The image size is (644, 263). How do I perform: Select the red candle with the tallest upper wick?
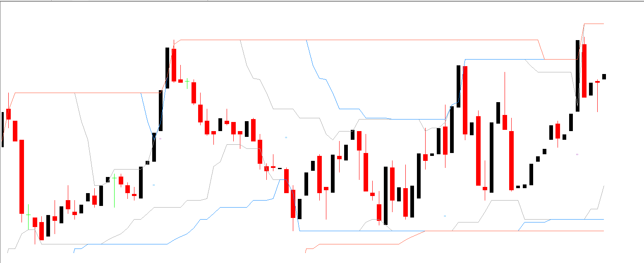(x=505, y=122)
